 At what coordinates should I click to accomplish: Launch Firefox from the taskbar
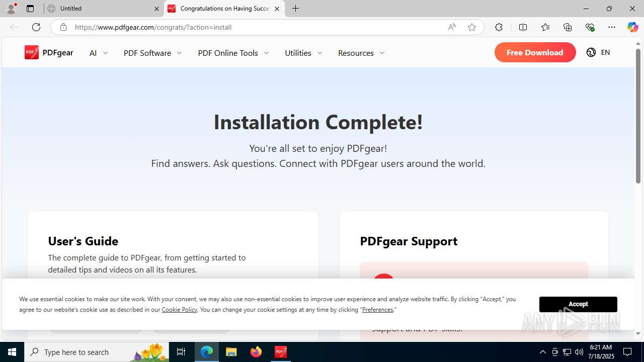(x=256, y=352)
